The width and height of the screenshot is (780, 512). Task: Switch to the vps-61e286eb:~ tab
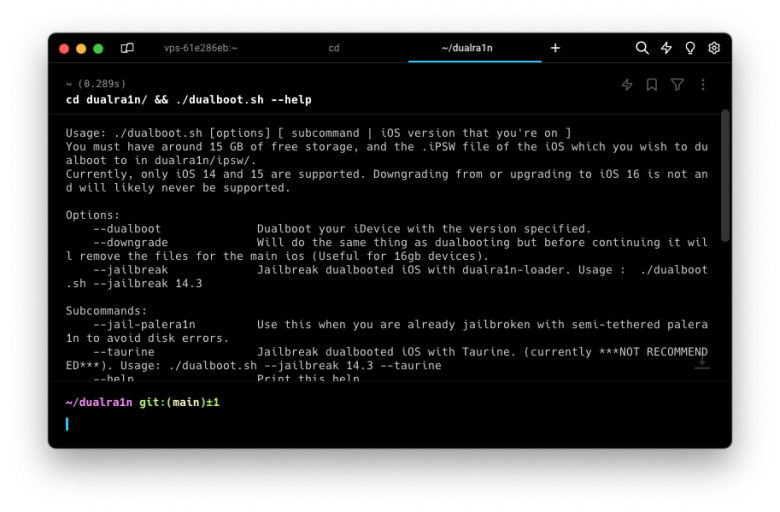(200, 48)
